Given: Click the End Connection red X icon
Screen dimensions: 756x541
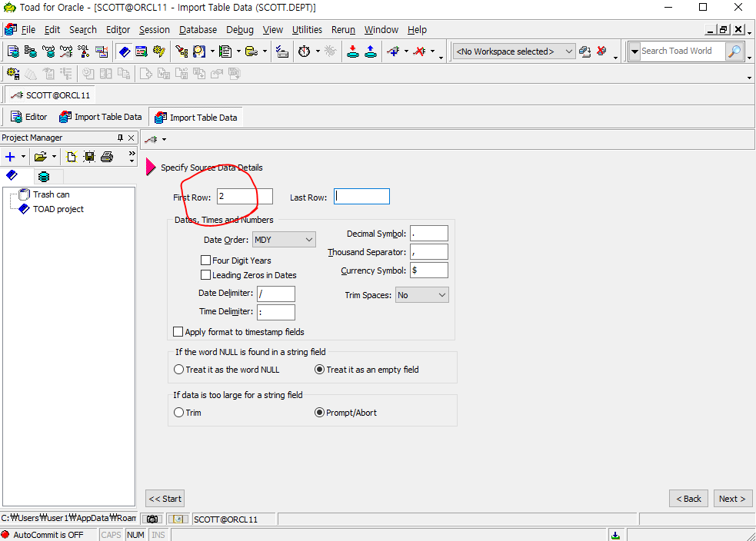Looking at the screenshot, I should coord(419,51).
